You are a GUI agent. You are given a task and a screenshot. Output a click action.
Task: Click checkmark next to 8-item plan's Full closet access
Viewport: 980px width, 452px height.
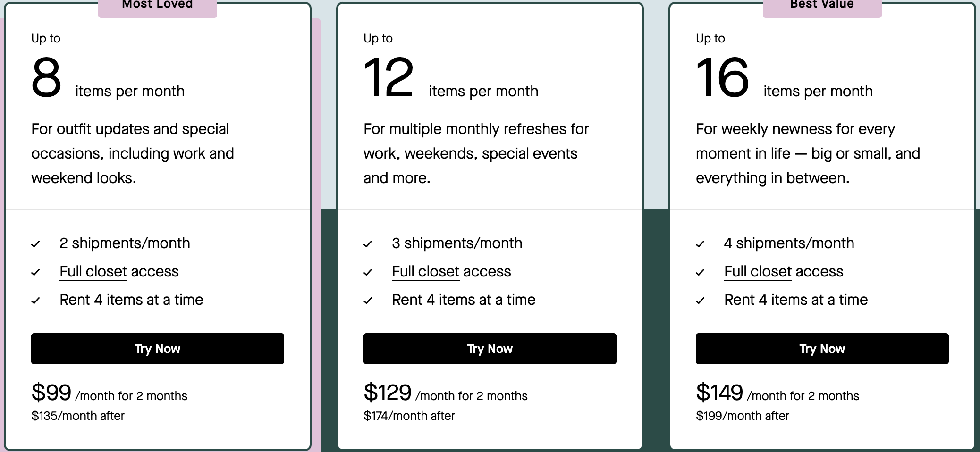(35, 272)
